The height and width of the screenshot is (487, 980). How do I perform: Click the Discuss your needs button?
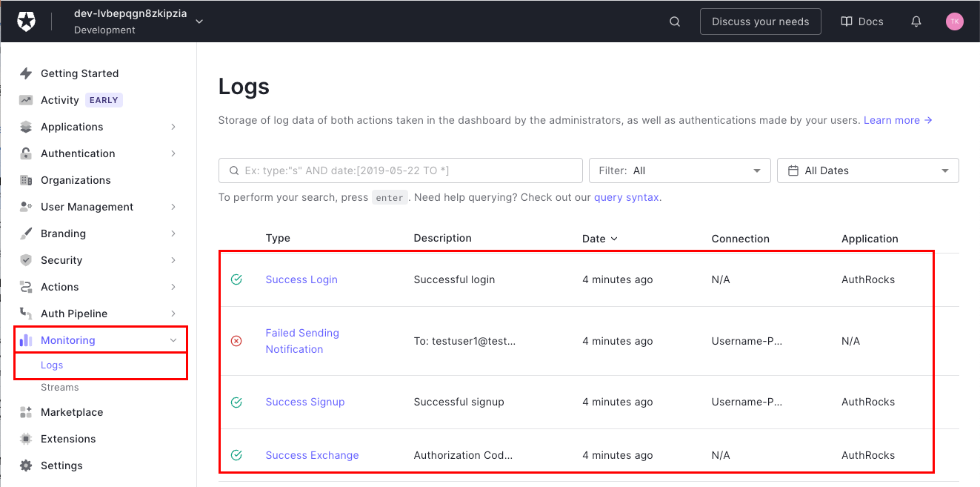(x=760, y=21)
